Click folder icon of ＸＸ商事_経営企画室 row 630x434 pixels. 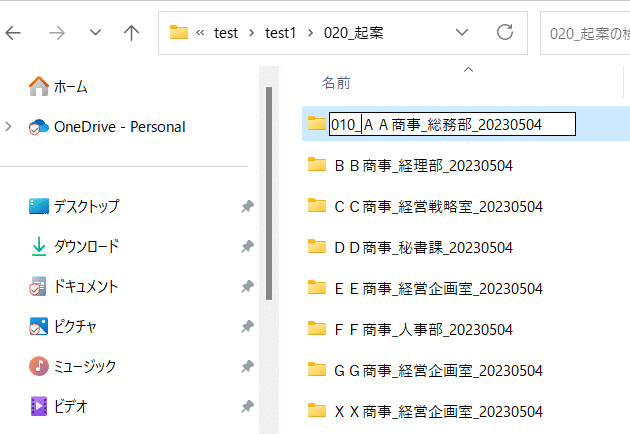pyautogui.click(x=317, y=410)
